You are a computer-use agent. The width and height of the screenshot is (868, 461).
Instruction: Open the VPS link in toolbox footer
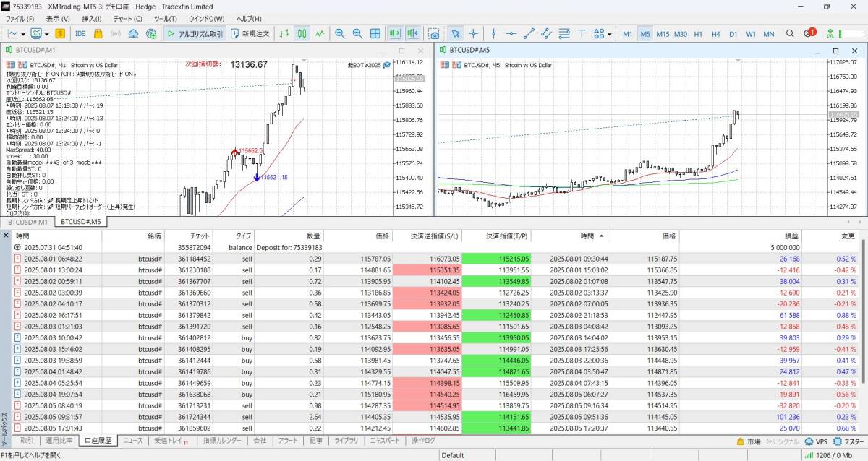point(816,441)
